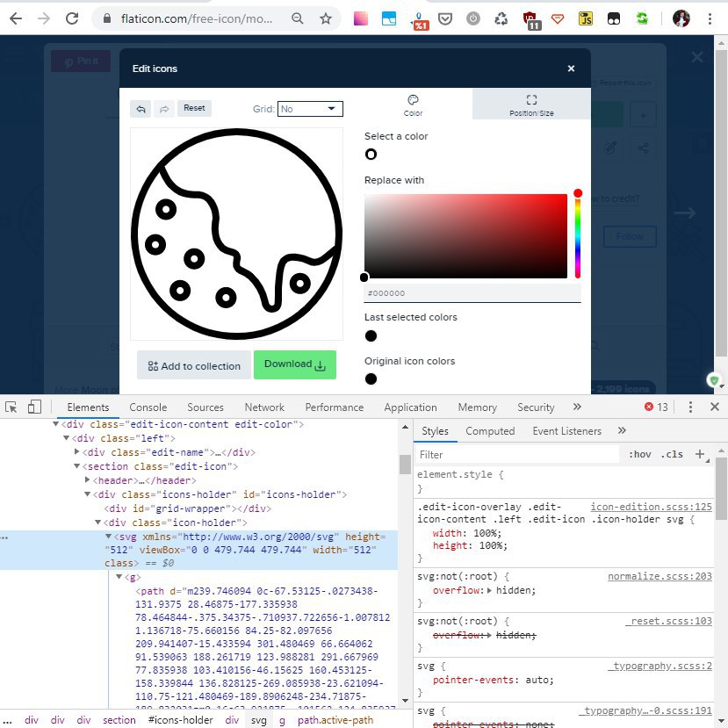Viewport: 728px width, 728px height.
Task: Switch to the Computed styles tab
Action: [x=490, y=431]
